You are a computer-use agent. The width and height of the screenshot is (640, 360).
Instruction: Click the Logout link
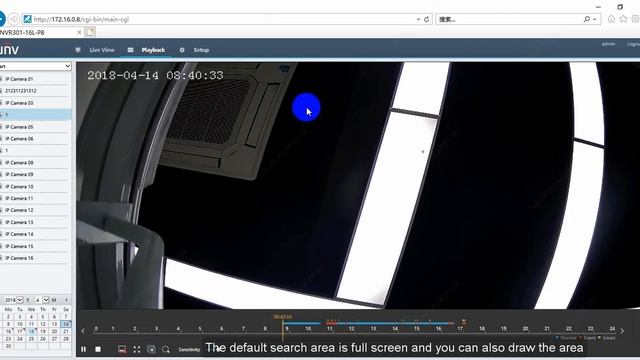633,44
